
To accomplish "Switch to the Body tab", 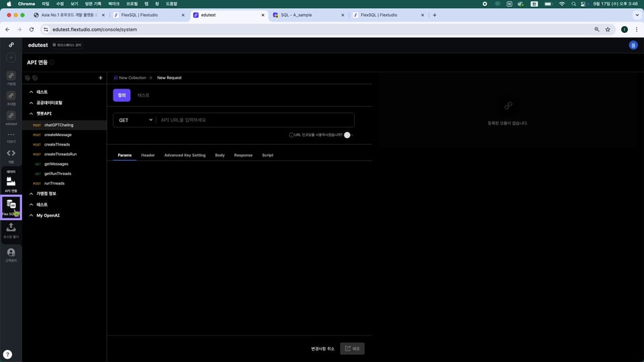I will pyautogui.click(x=220, y=155).
